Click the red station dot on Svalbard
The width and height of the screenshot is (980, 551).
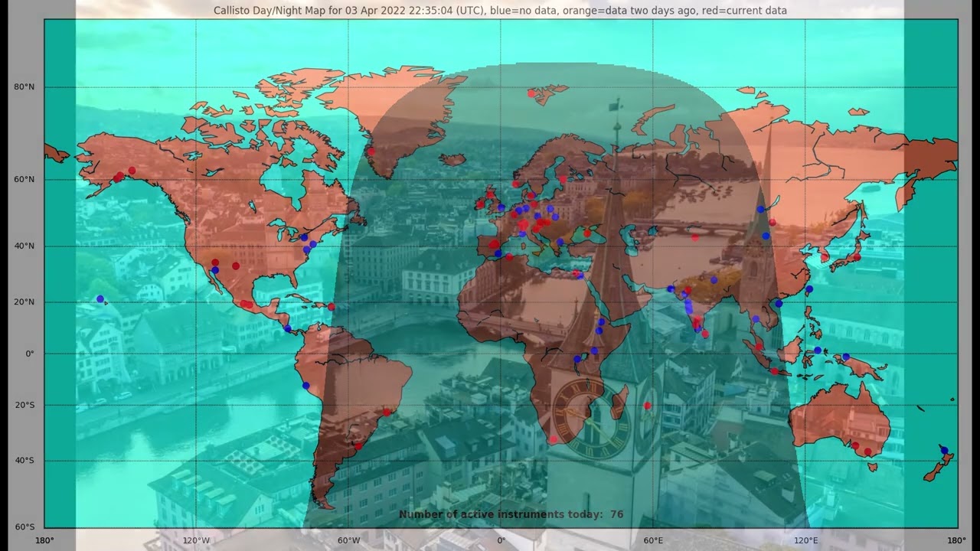coord(531,93)
